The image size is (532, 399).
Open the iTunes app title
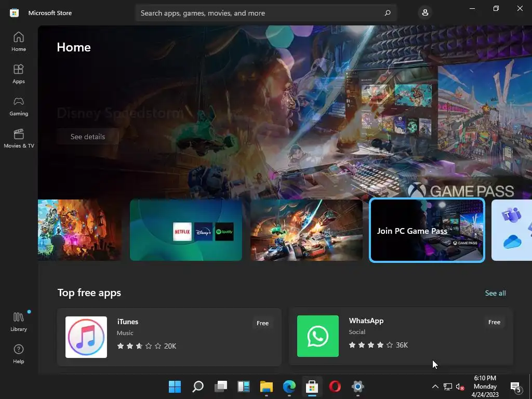[128, 322]
